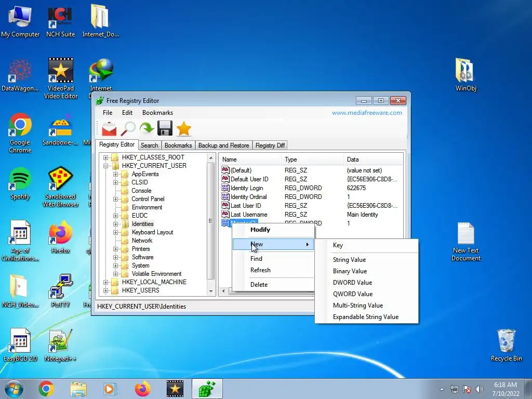Select Sandboxie desktop shortcut
532x399 pixels.
[x=60, y=129]
